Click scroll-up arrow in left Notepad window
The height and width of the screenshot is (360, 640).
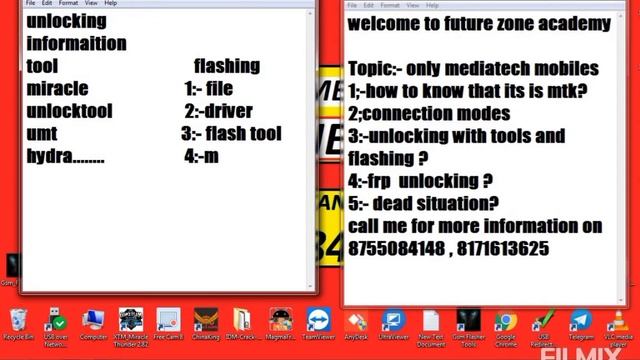click(310, 14)
